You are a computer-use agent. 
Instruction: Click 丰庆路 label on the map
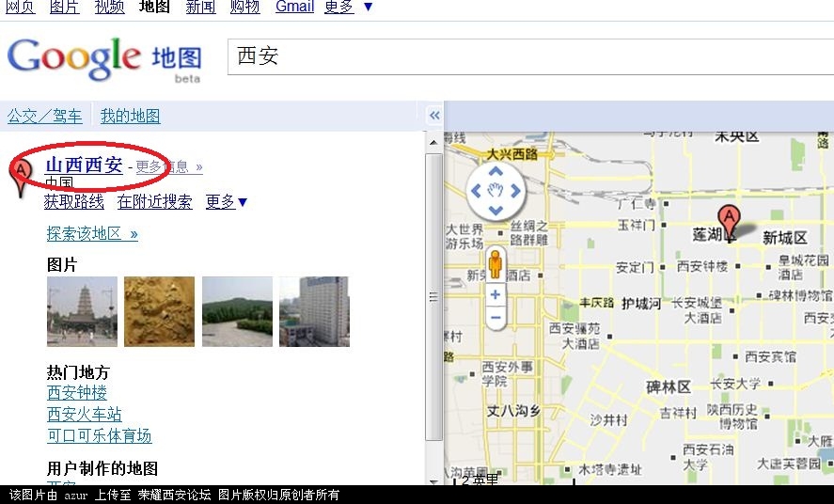click(596, 303)
